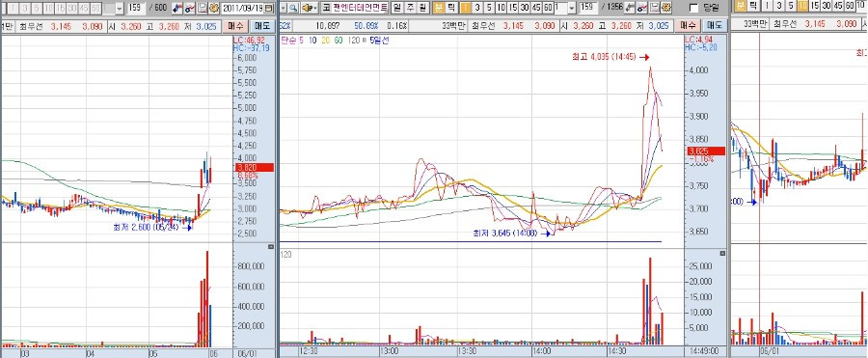The width and height of the screenshot is (868, 358).
Task: Click the chart shift icon in middle panel toolbar
Action: click(630, 9)
